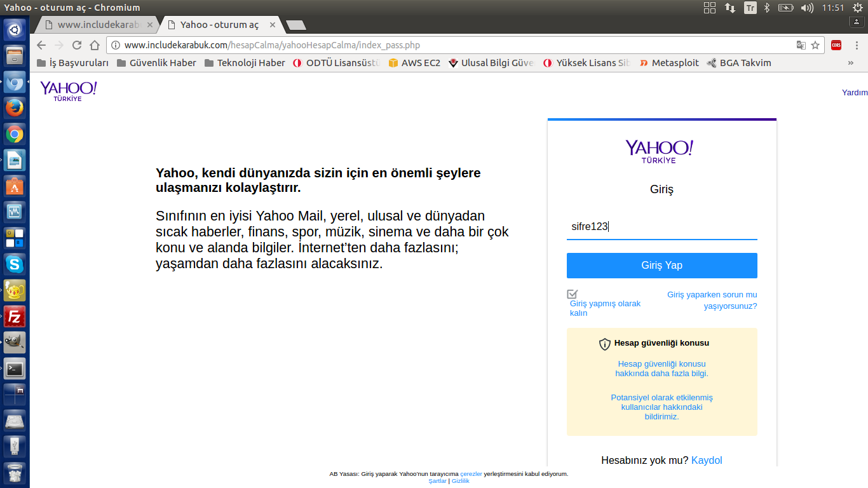Screen dimensions: 868x488
Task: Open the Ubuntu Dash search launcher
Action: 15,29
